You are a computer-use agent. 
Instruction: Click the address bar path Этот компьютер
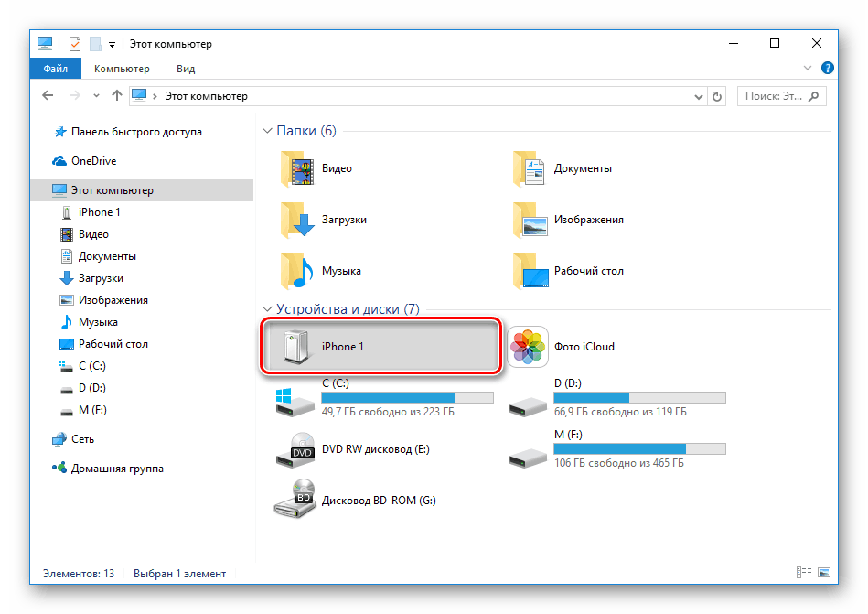[207, 96]
